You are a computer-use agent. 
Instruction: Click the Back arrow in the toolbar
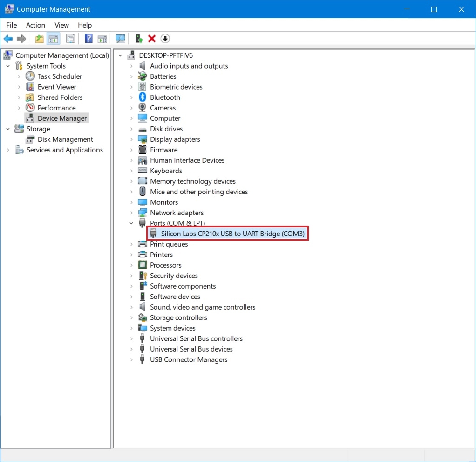coord(8,39)
